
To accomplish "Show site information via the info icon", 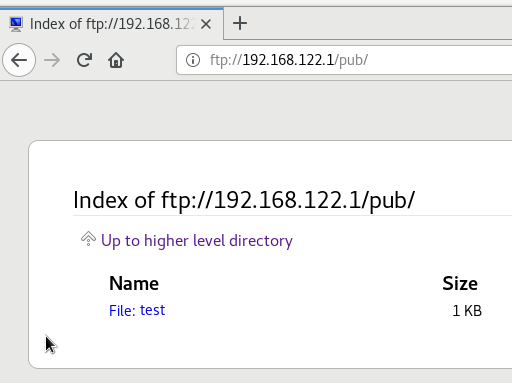I will click(x=193, y=60).
